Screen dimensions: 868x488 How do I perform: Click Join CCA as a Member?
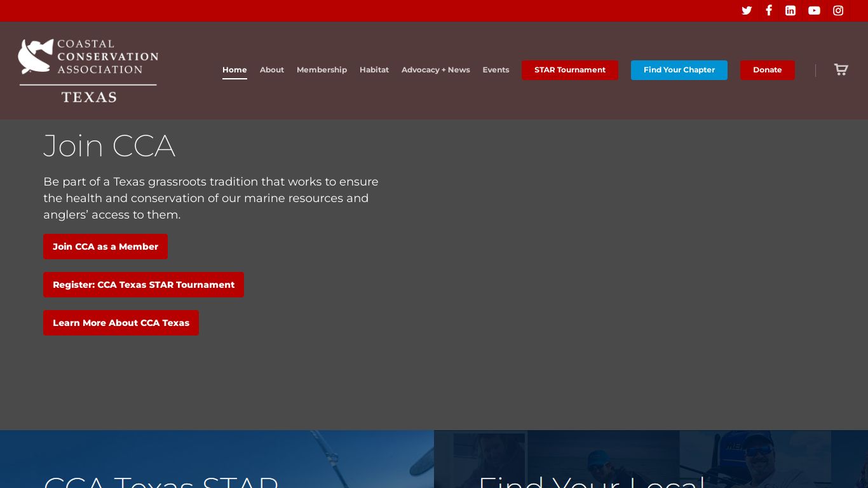click(105, 247)
